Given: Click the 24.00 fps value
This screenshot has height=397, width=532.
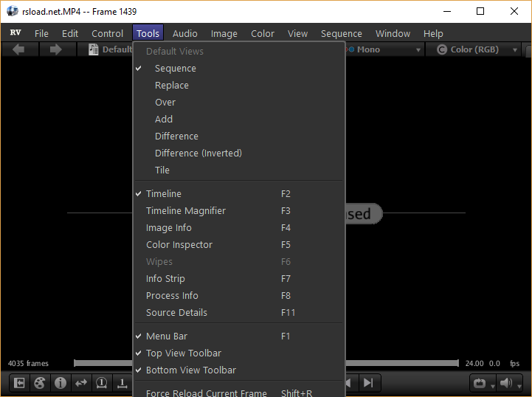Looking at the screenshot, I should click(474, 363).
